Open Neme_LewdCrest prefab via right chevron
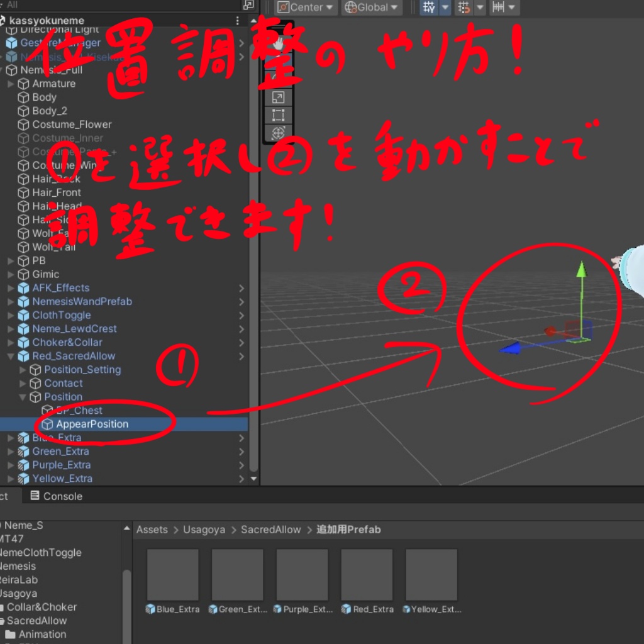Viewport: 644px width, 644px height. (241, 330)
